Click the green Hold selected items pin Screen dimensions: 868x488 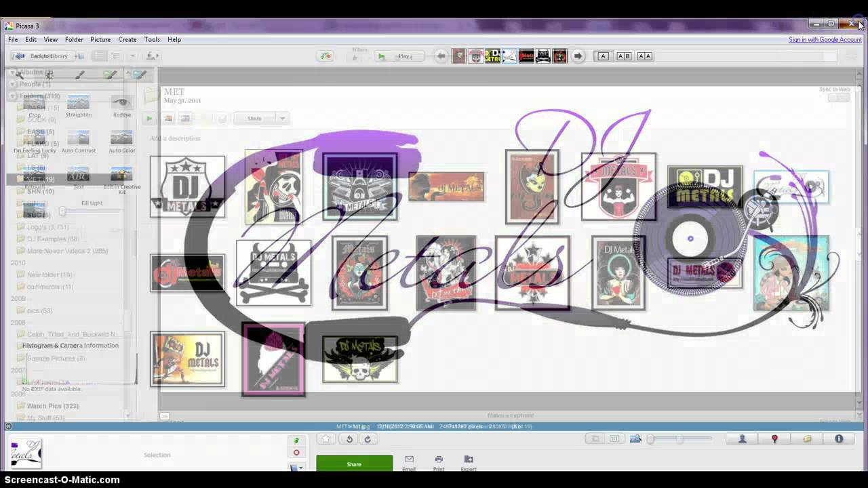296,441
